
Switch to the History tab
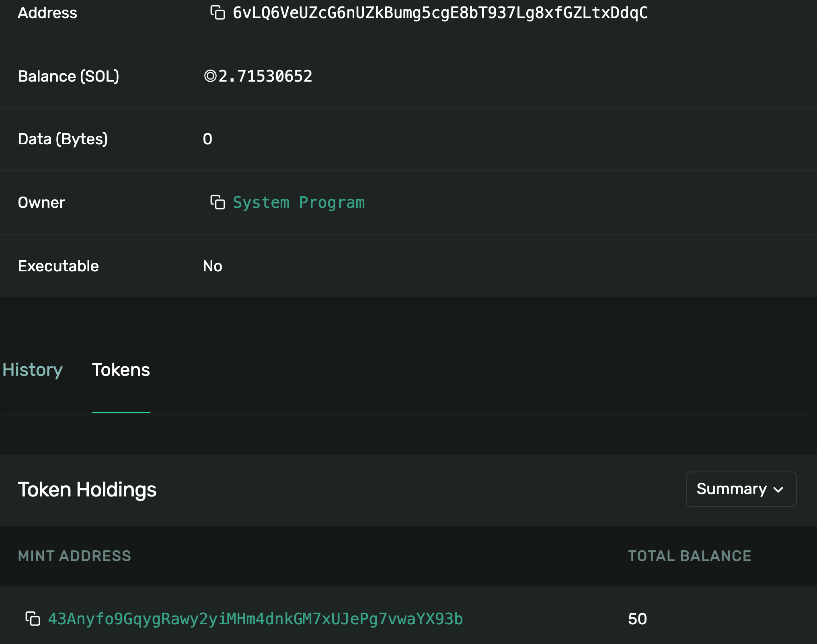(x=33, y=370)
